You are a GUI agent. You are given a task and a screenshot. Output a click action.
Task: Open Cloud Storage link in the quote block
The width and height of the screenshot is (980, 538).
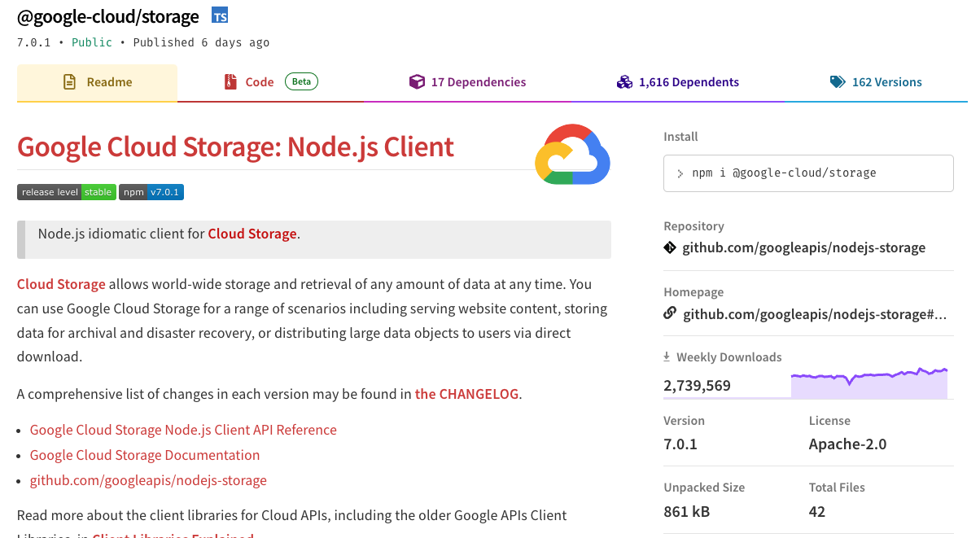pos(252,234)
